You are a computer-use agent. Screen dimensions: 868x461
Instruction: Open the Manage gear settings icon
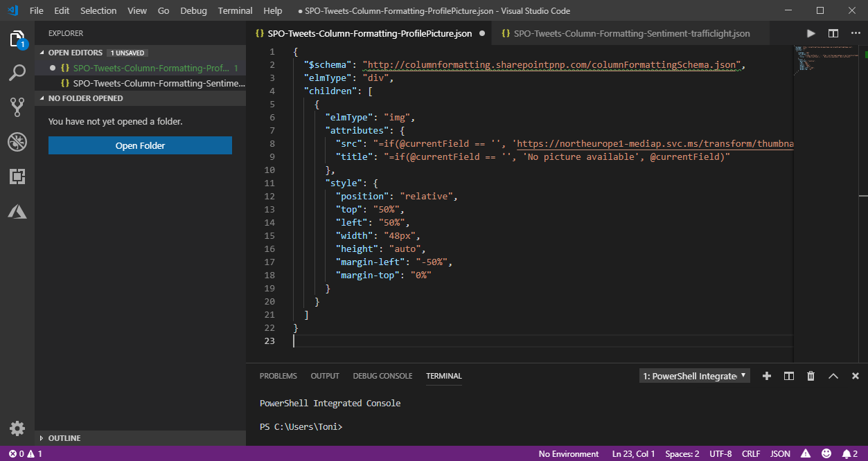[17, 428]
